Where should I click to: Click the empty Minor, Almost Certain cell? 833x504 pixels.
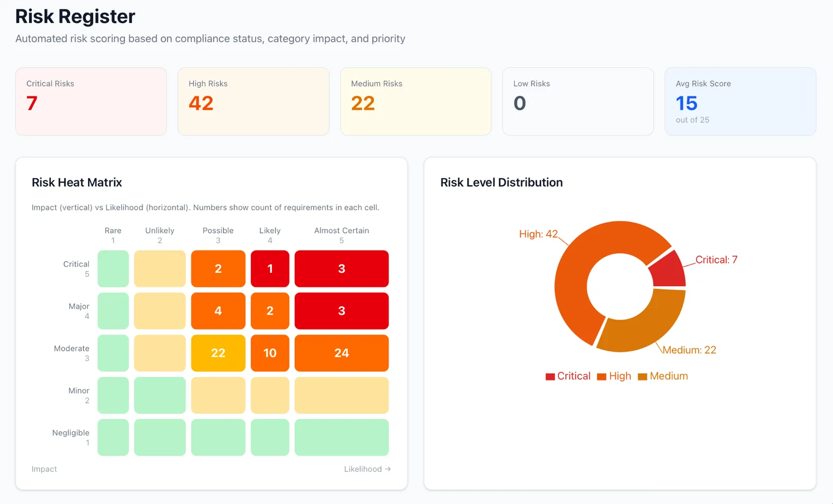(x=342, y=395)
